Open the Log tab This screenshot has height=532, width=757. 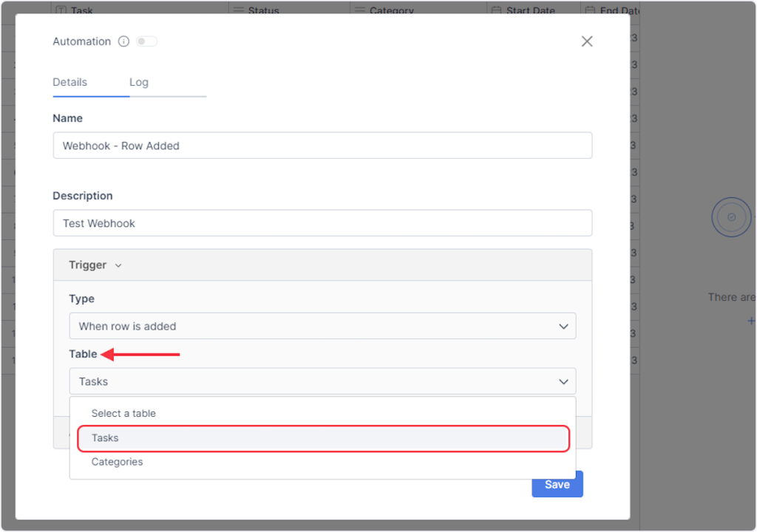(x=139, y=82)
